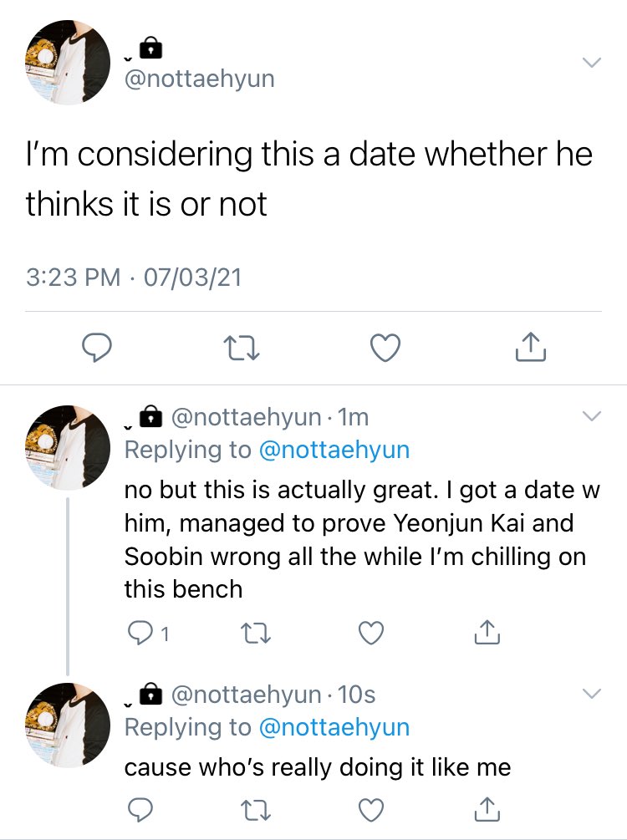Reply to the 'chilling on this bench' tweet
This screenshot has width=627, height=840.
point(149,634)
